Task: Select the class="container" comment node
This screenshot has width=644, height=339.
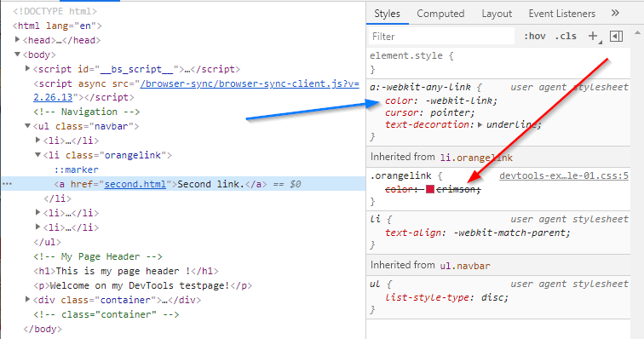Action: coord(106,315)
